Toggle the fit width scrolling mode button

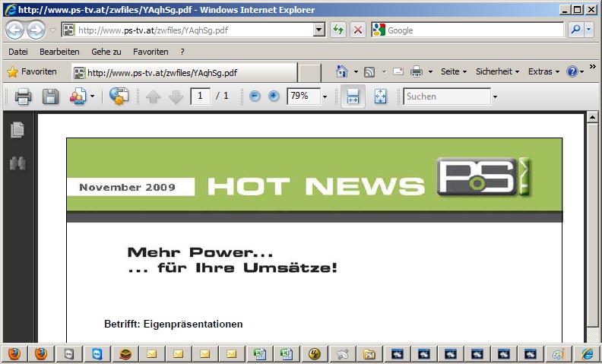click(353, 97)
